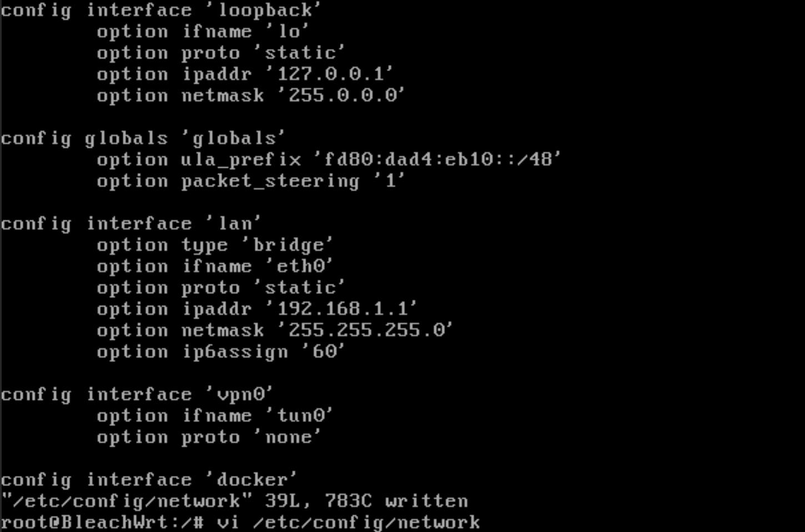805x532 pixels.
Task: Click the proto 'none' option
Action: pyautogui.click(x=208, y=437)
